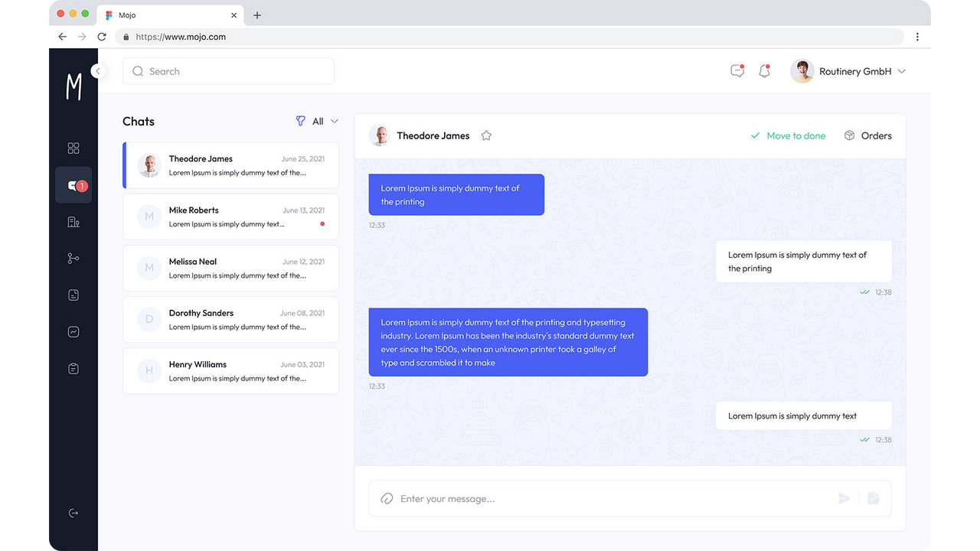Switch to the Orders view
The width and height of the screenshot is (980, 551).
[869, 135]
